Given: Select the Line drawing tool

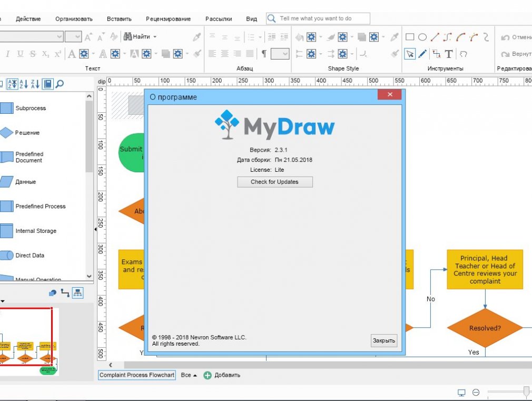Looking at the screenshot, I should 435,37.
